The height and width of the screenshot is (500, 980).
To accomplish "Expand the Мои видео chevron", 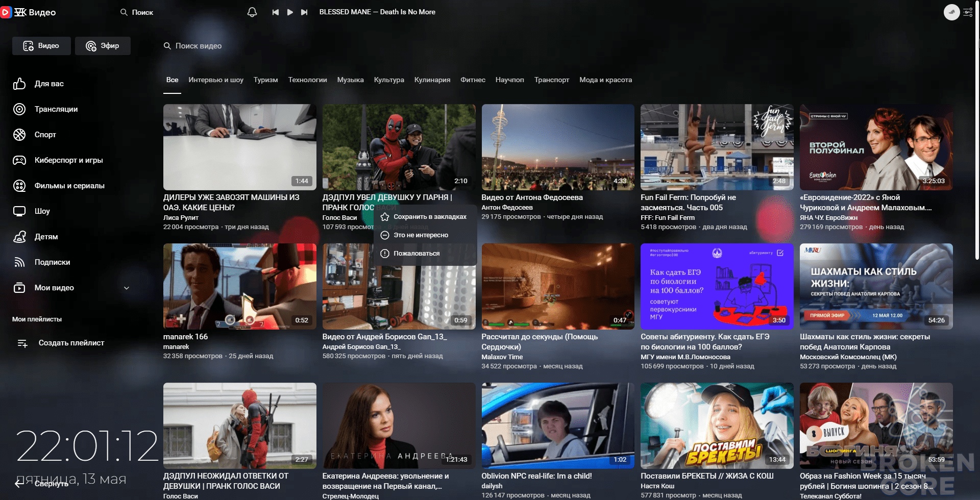I will pyautogui.click(x=127, y=288).
